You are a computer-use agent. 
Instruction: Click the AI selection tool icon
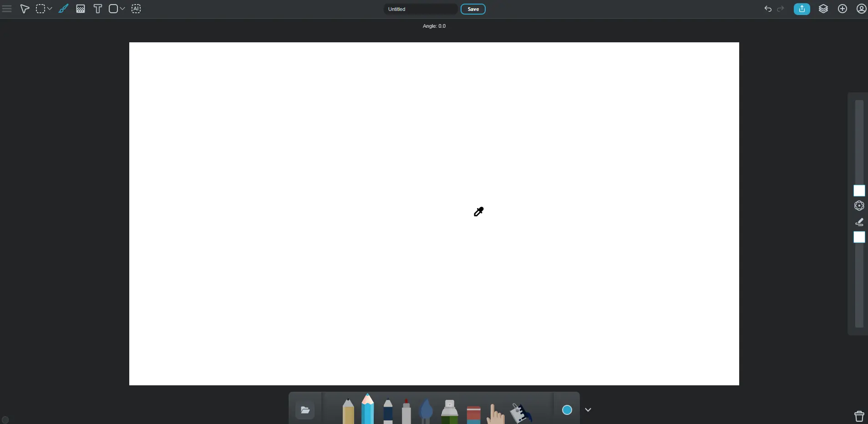[x=137, y=9]
